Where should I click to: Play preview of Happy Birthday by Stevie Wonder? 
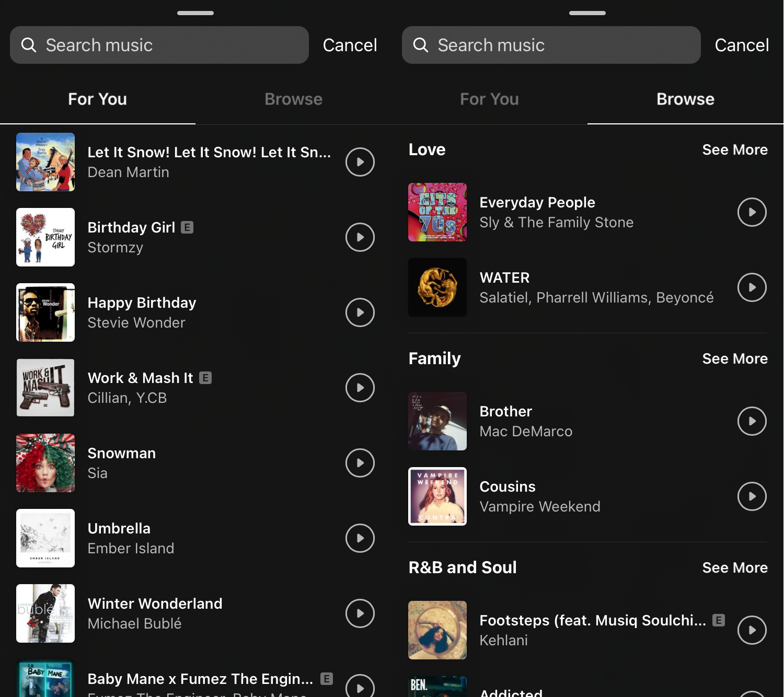click(360, 312)
